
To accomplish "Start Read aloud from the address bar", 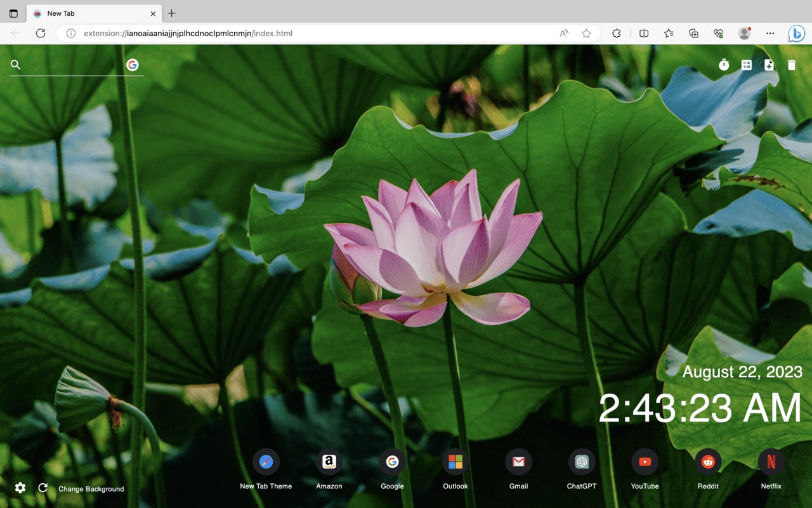I will pyautogui.click(x=564, y=33).
